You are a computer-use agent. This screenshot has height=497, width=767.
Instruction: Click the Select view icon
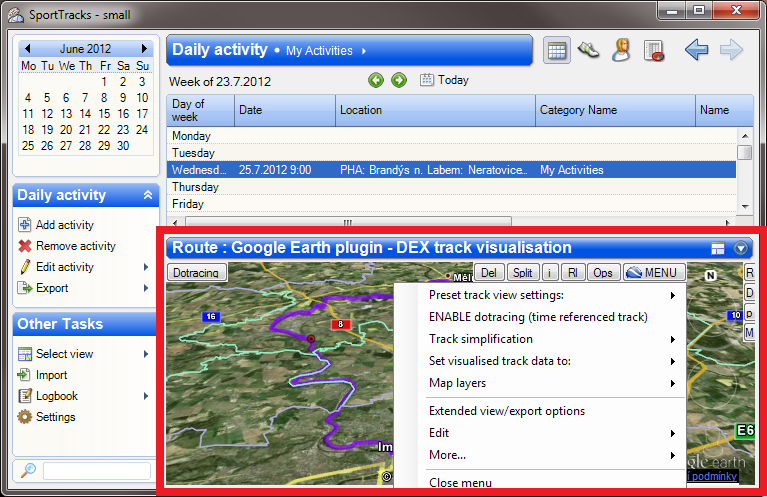pyautogui.click(x=24, y=354)
